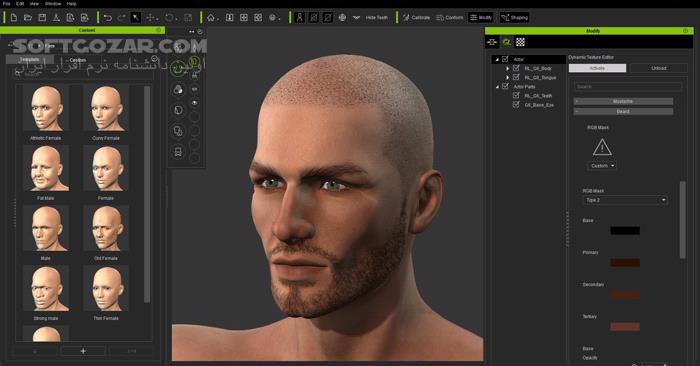Click the brown Secondary color swatch
Viewport: 700px width, 366px height.
[625, 295]
